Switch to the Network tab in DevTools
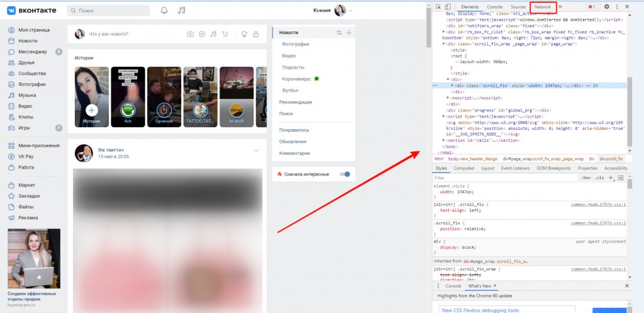644x313 pixels. pyautogui.click(x=542, y=6)
